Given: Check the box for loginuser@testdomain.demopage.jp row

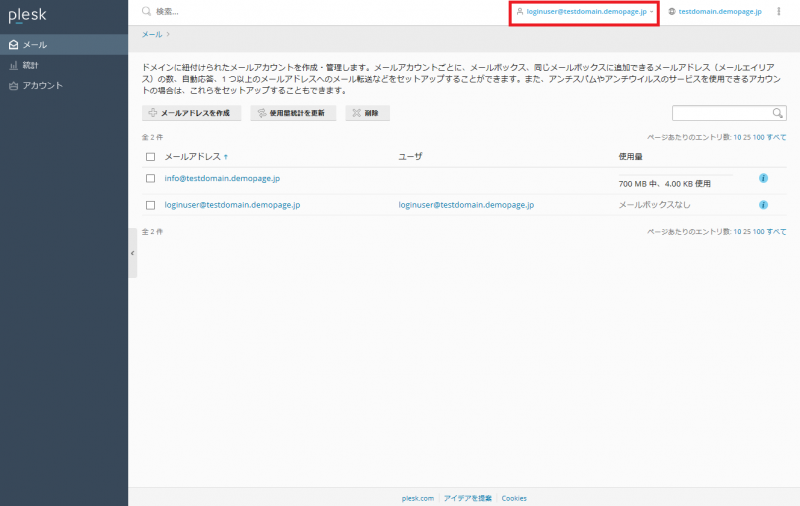Looking at the screenshot, I should pyautogui.click(x=150, y=205).
